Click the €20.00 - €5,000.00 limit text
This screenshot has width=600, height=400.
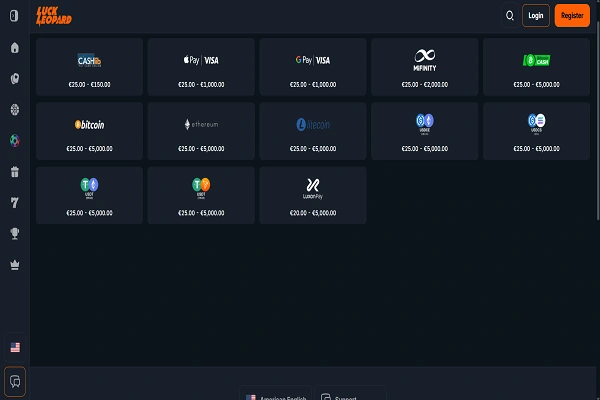click(x=313, y=213)
